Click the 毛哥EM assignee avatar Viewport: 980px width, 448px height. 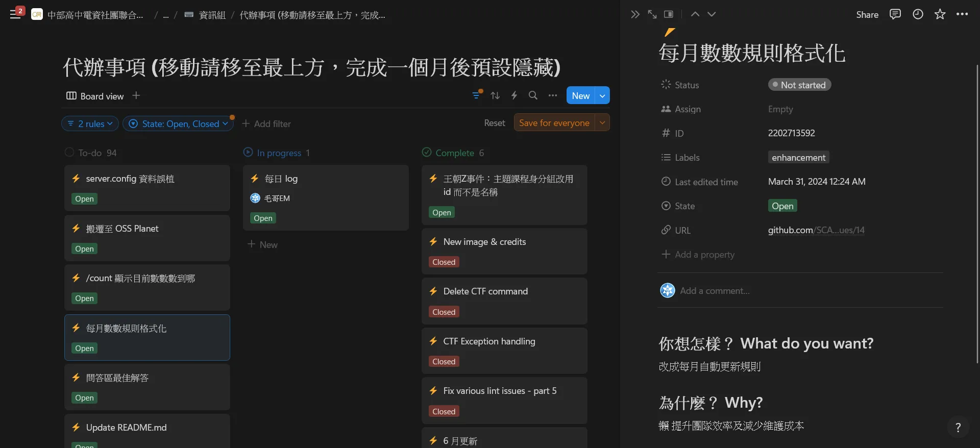[255, 198]
